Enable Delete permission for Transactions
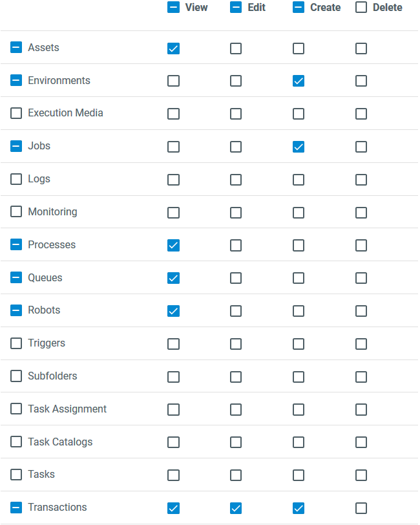The width and height of the screenshot is (420, 525). pyautogui.click(x=361, y=508)
